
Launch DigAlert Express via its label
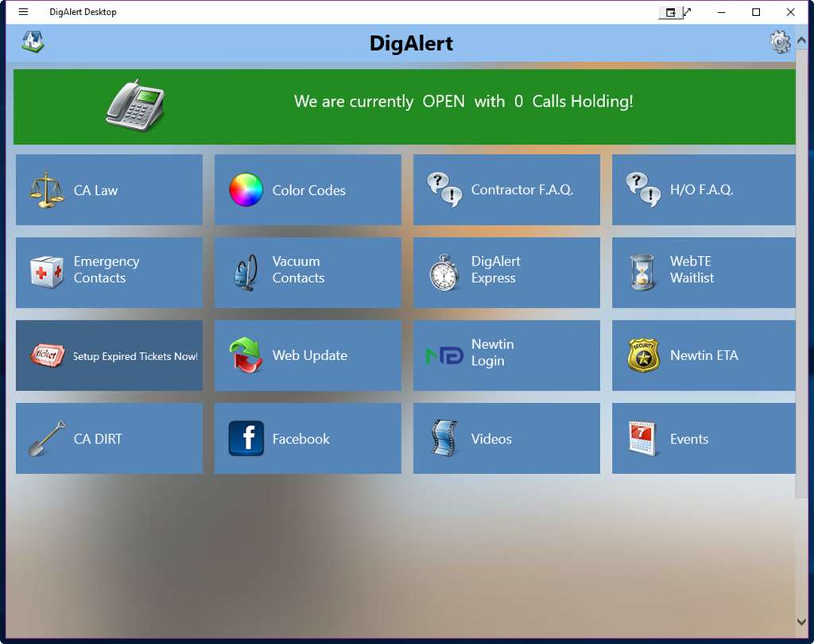pos(496,270)
